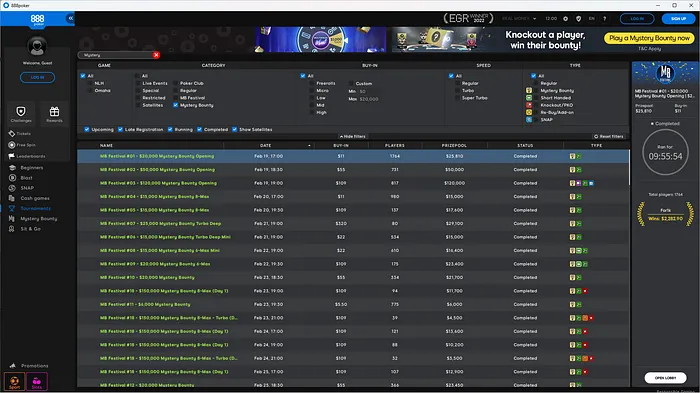Open Sit & Go section
The width and height of the screenshot is (700, 393).
(25, 229)
